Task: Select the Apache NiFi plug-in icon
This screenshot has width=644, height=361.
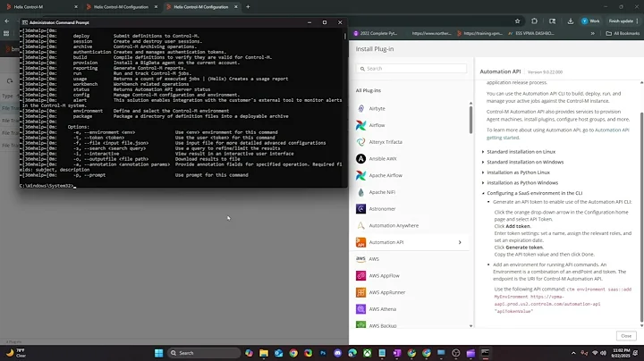Action: 360,192
